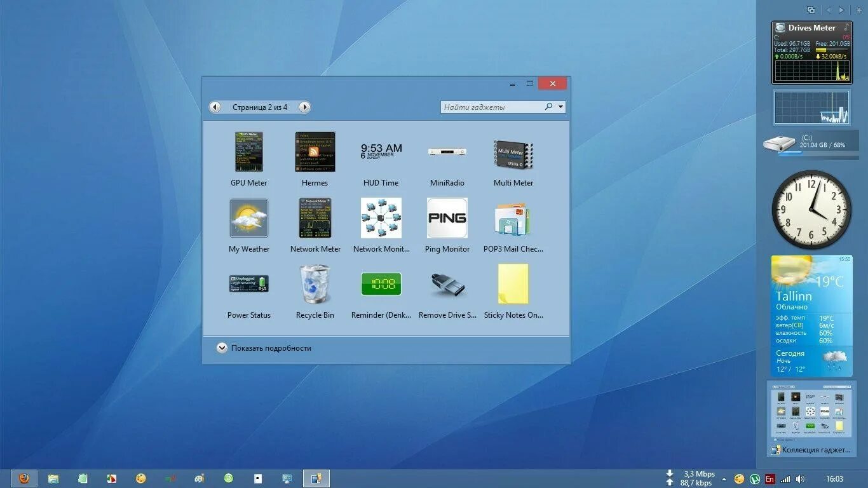Open the volume speaker tray icon
This screenshot has height=488, width=868.
(x=800, y=479)
